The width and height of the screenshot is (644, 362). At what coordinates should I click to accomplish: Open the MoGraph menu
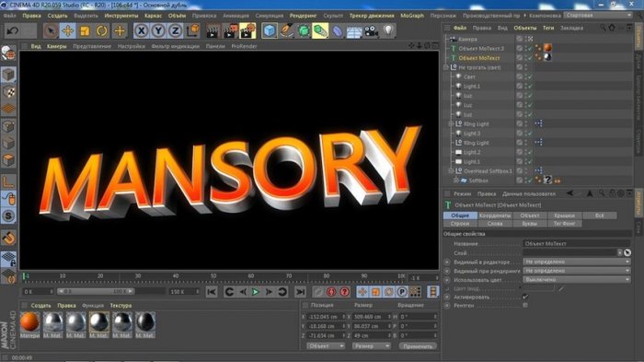pyautogui.click(x=412, y=16)
